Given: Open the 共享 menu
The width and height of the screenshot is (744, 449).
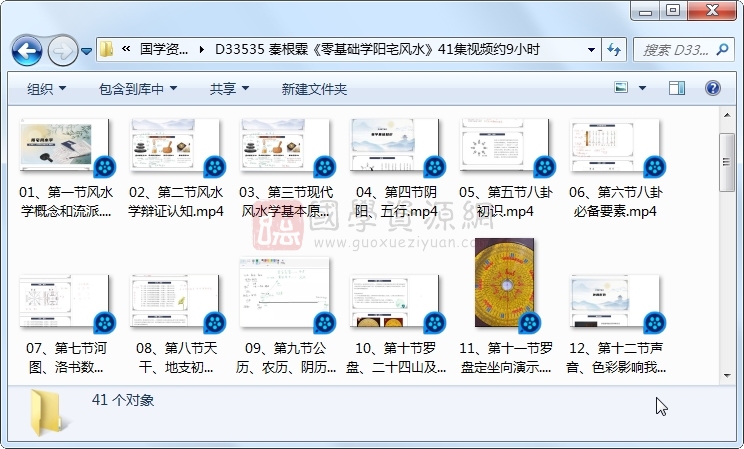Looking at the screenshot, I should 229,89.
